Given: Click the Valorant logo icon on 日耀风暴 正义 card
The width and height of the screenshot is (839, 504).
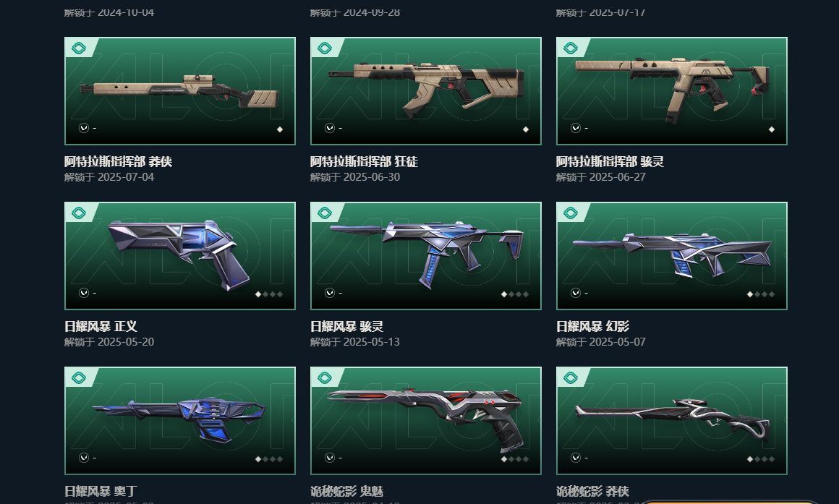Looking at the screenshot, I should point(83,293).
